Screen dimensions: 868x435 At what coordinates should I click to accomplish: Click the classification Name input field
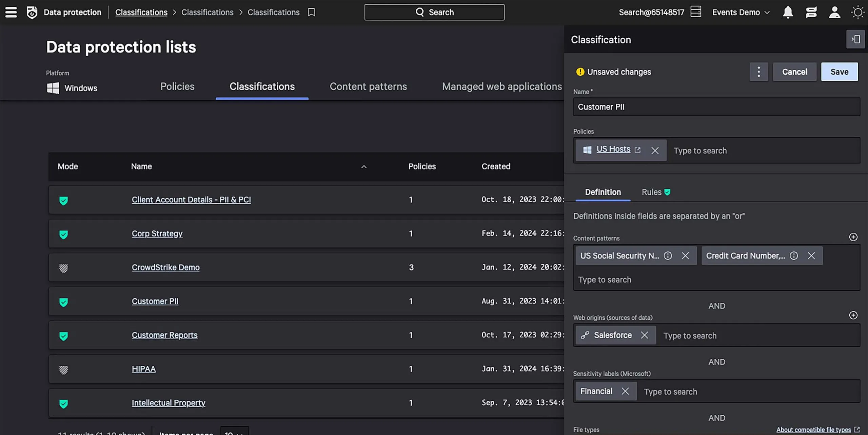pyautogui.click(x=716, y=107)
